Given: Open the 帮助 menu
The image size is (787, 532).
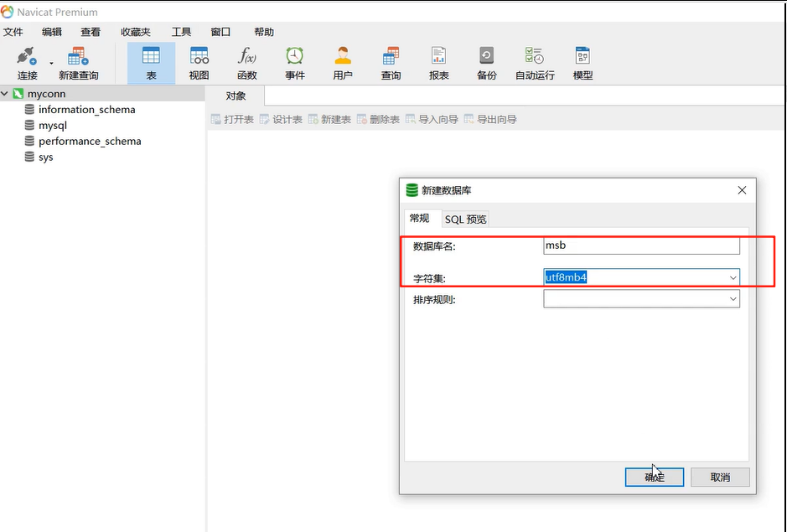Looking at the screenshot, I should point(264,32).
